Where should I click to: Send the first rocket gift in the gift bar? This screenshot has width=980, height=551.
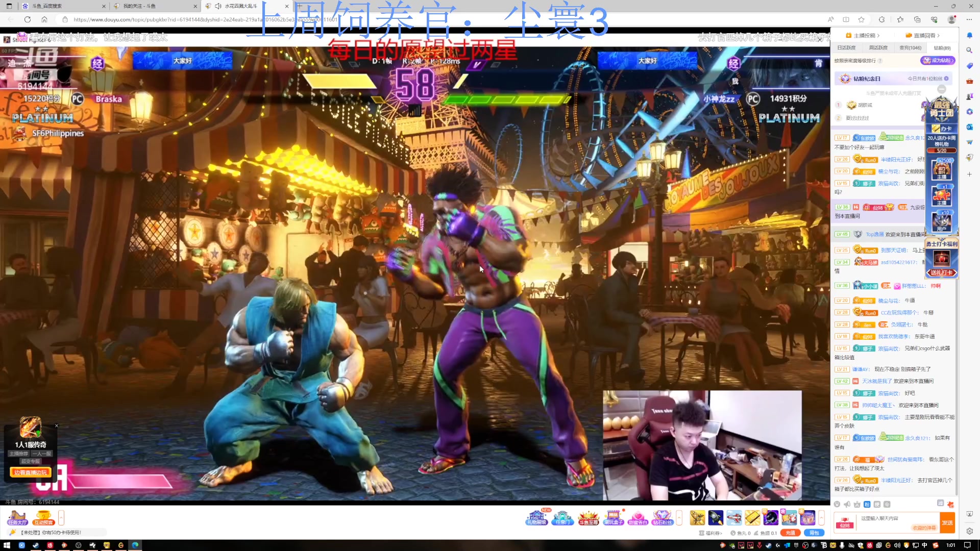(x=697, y=517)
